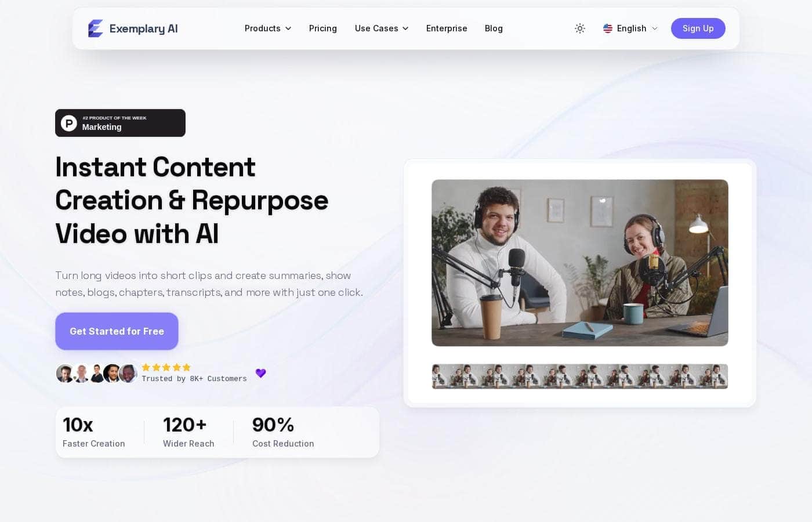The image size is (812, 522).
Task: Click the Trusted by 8K+ Customers text
Action: click(x=194, y=379)
